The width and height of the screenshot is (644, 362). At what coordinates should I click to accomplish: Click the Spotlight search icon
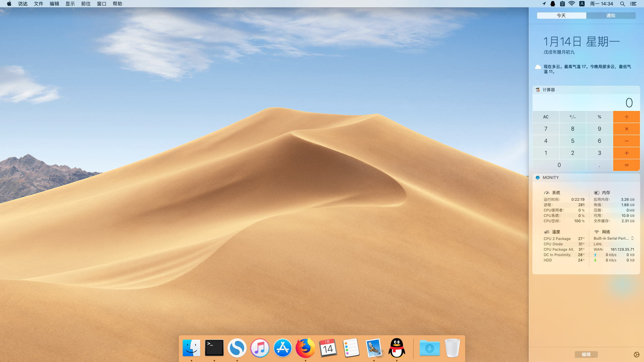click(622, 4)
